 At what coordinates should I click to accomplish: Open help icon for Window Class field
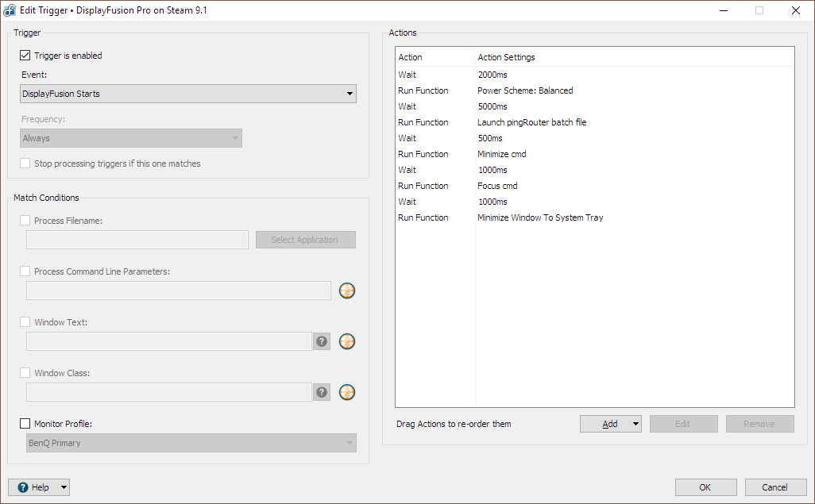[x=322, y=392]
